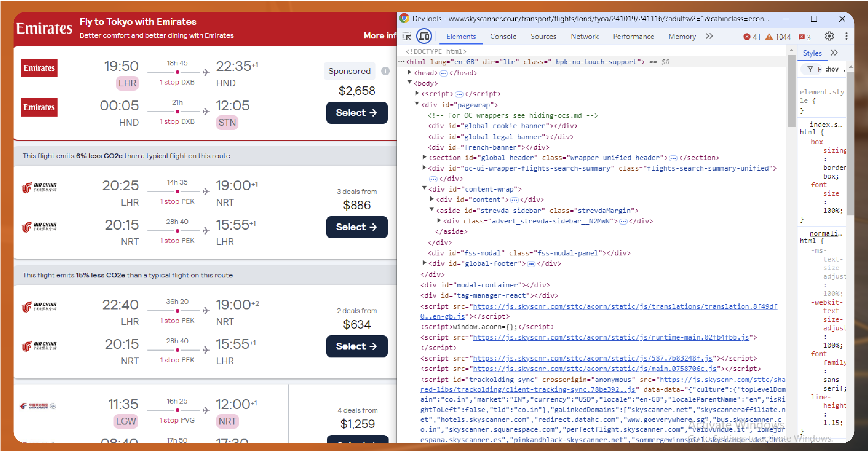This screenshot has height=451, width=868.
Task: Click the Sponsored label
Action: pos(349,71)
